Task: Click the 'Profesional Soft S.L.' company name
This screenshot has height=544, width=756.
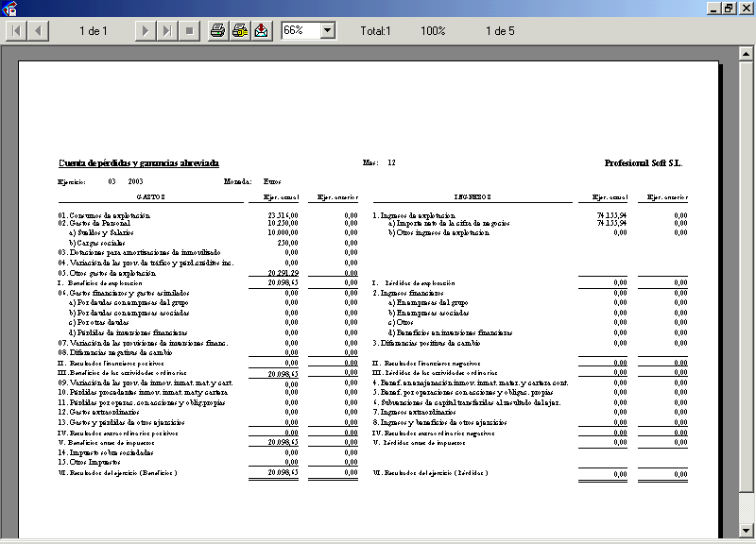Action: (x=643, y=162)
